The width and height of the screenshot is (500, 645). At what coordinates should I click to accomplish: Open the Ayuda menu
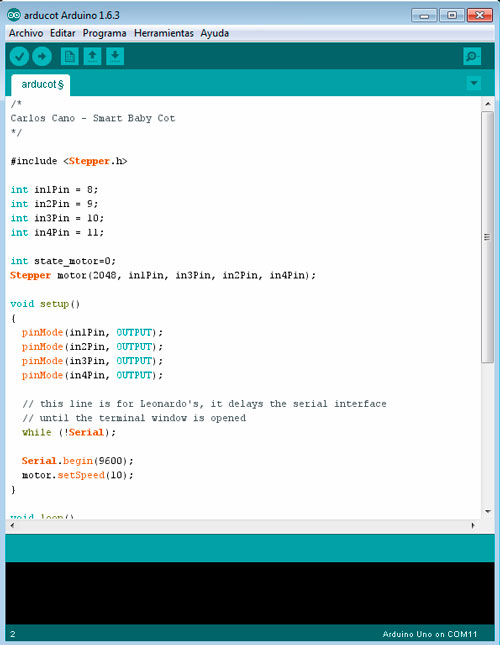215,33
